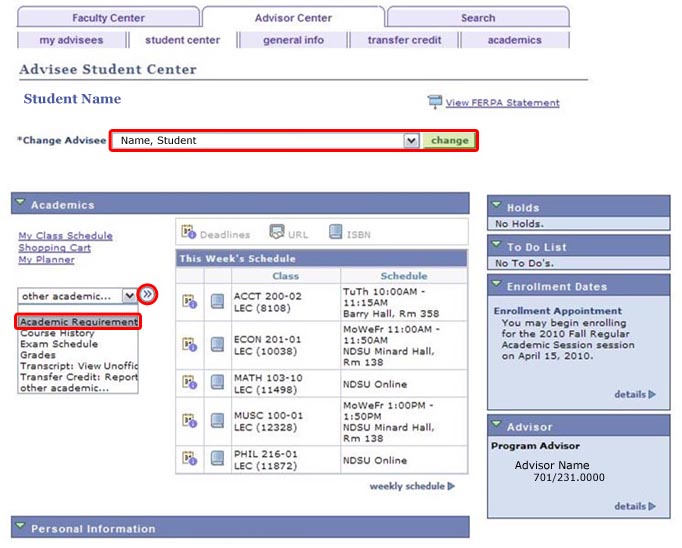Click the double-arrow go button
Image resolution: width=682 pixels, height=548 pixels.
[148, 294]
